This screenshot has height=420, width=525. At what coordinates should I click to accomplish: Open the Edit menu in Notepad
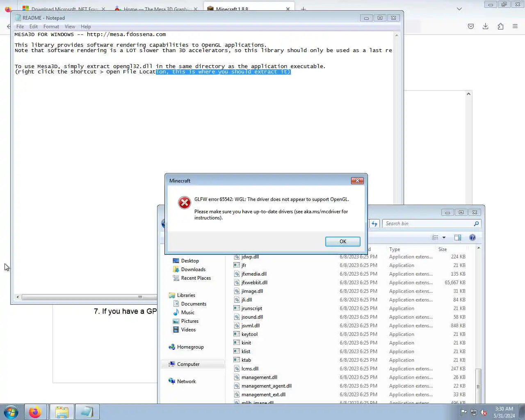[34, 27]
